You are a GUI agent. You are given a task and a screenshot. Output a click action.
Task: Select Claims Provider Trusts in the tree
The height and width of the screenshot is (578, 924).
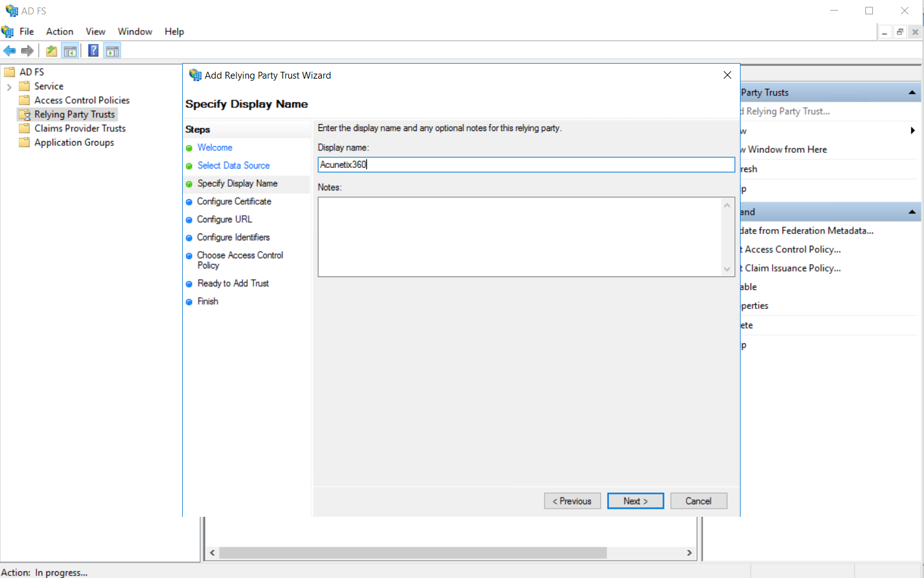click(x=80, y=128)
